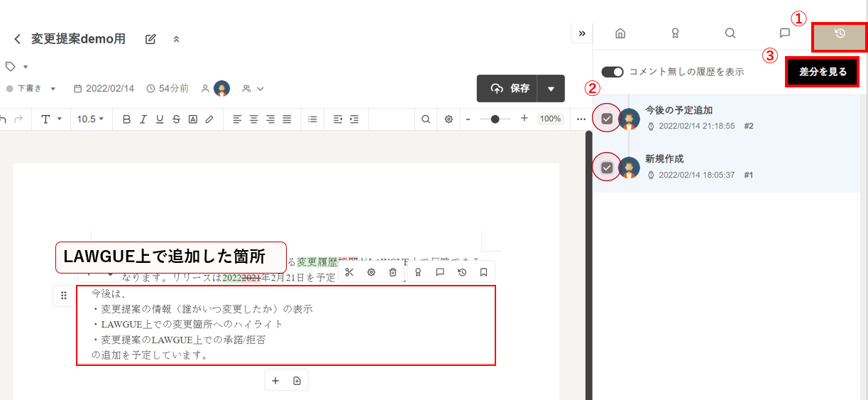Click the scissors cut icon on block toolbar
This screenshot has width=868, height=400.
pos(349,272)
